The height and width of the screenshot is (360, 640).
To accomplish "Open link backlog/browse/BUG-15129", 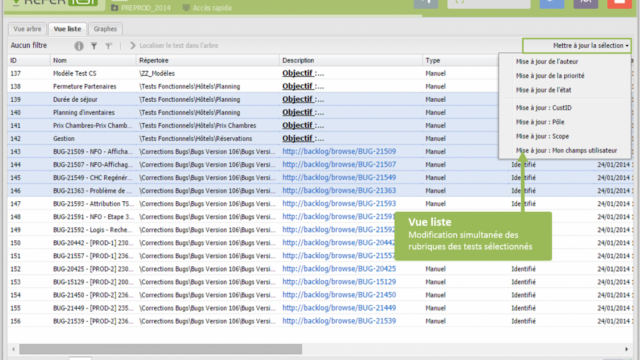I will coord(339,282).
